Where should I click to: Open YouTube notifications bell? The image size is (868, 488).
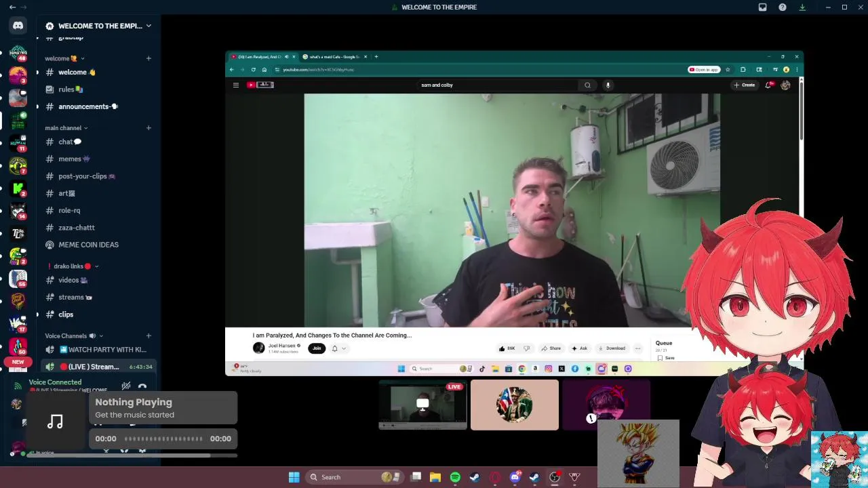[x=769, y=85]
